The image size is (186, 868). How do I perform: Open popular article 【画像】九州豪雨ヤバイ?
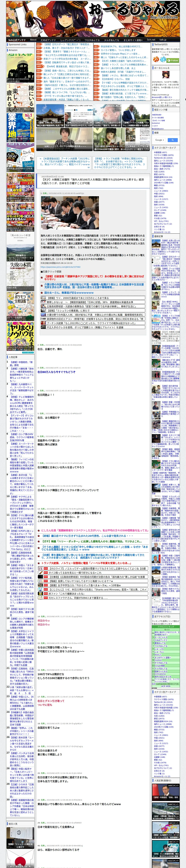pyautogui.click(x=21, y=389)
